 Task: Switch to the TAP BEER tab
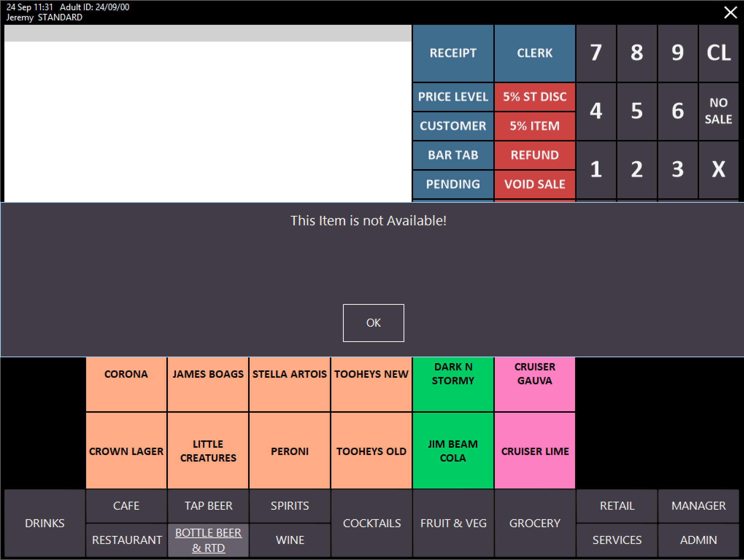coord(208,506)
